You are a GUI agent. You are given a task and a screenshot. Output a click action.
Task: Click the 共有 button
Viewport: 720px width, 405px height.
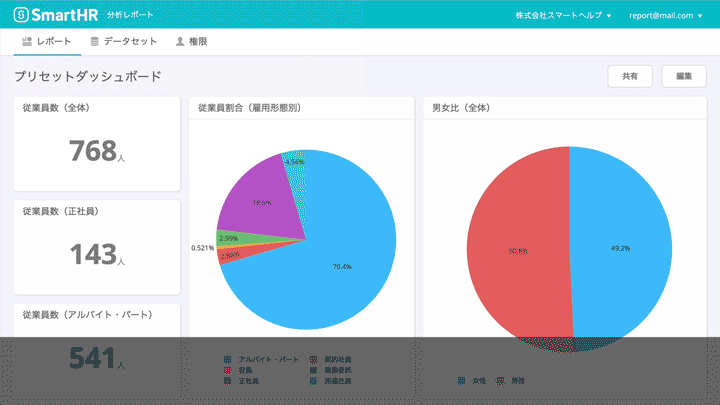630,76
